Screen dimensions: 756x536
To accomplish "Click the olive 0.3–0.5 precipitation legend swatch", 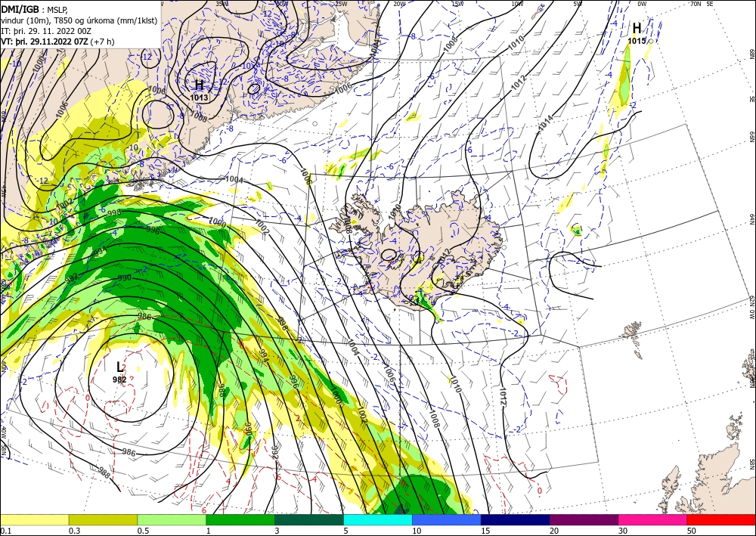I will click(x=103, y=520).
